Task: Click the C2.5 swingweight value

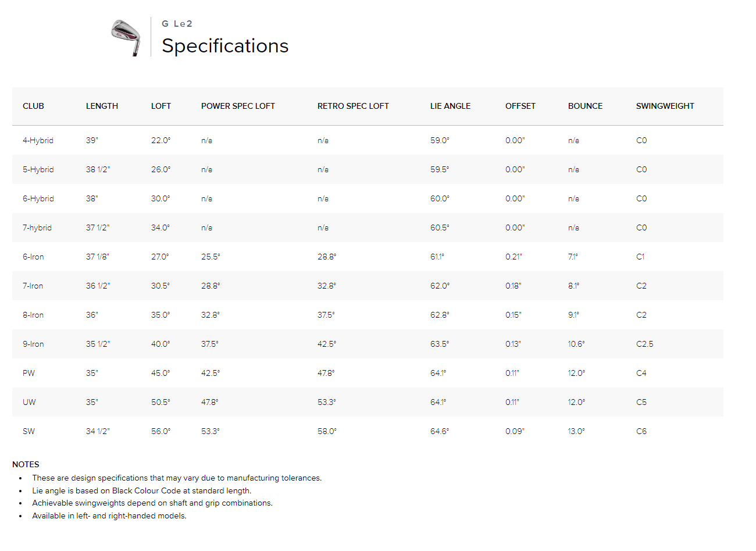Action: pyautogui.click(x=644, y=344)
